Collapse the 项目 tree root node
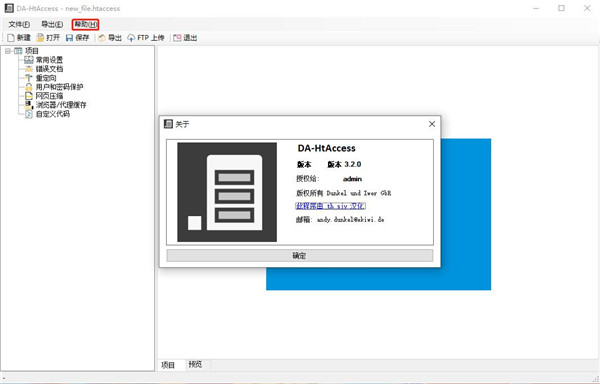The width and height of the screenshot is (600, 384). point(8,51)
